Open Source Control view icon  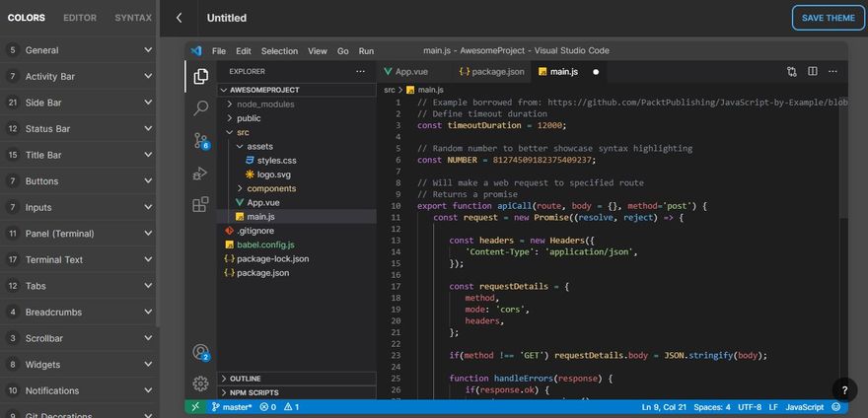(201, 140)
